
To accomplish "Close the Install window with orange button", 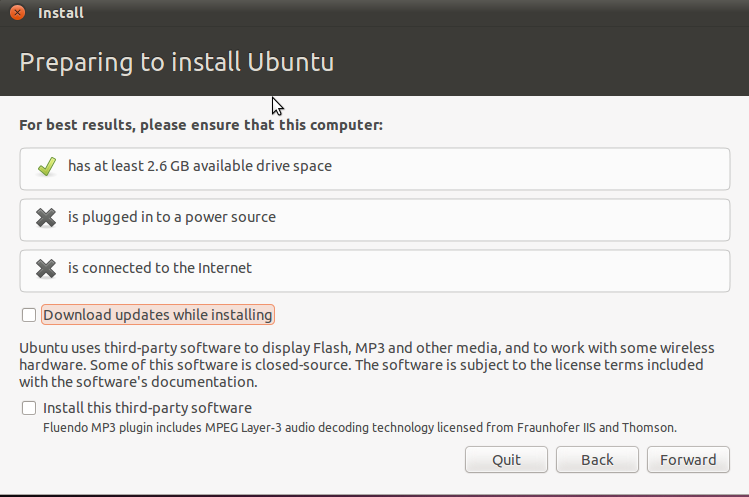I will coord(18,12).
